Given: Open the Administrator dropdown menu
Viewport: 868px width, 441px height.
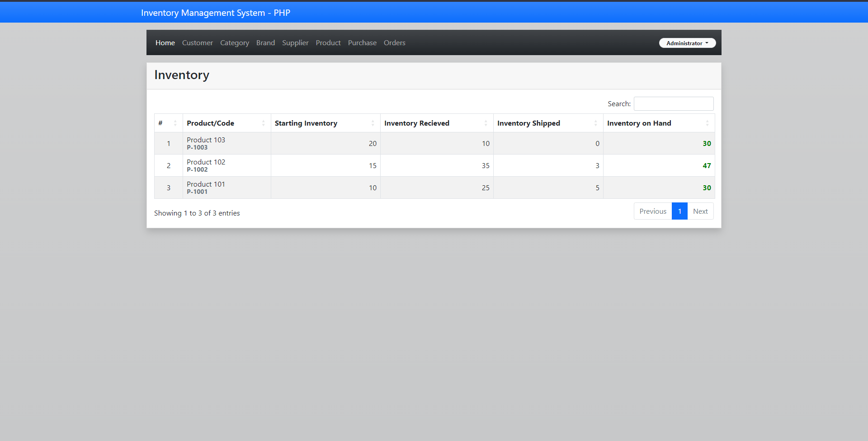Looking at the screenshot, I should point(687,43).
